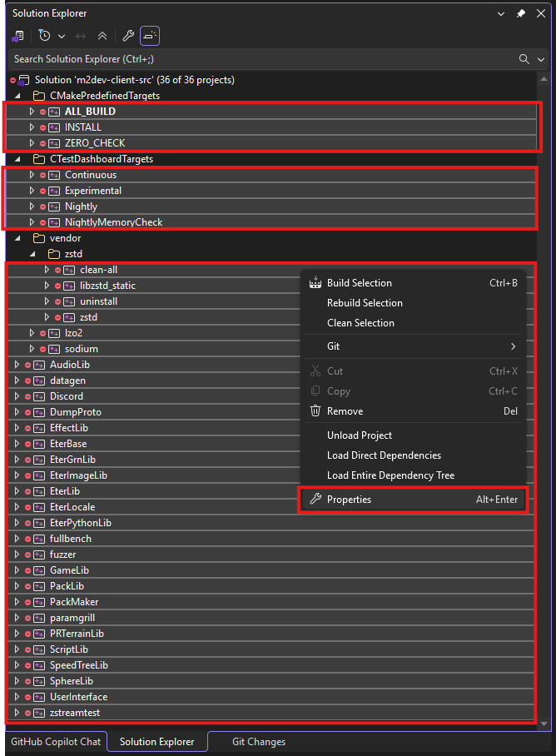Select the INSTALL project label
Viewport: 556px width, 756px height.
pos(83,127)
